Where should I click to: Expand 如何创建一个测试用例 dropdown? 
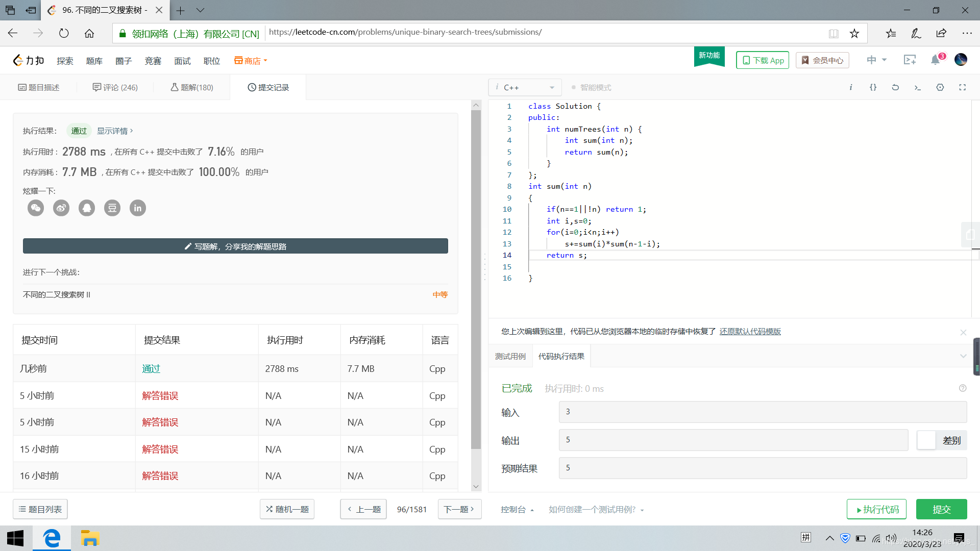click(x=594, y=509)
